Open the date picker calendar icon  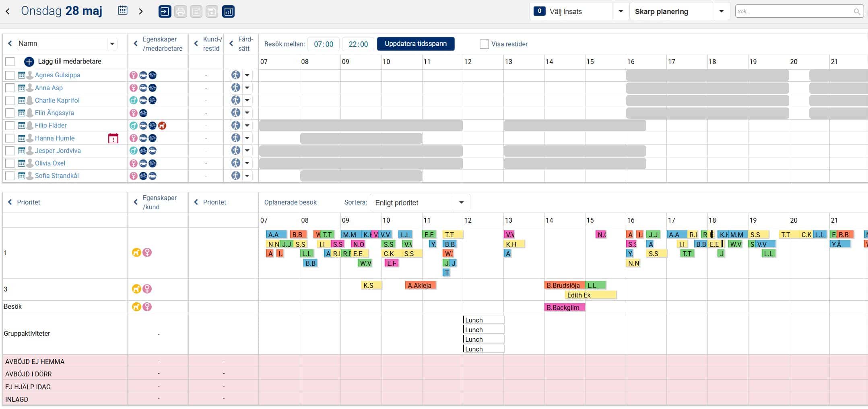pos(123,11)
